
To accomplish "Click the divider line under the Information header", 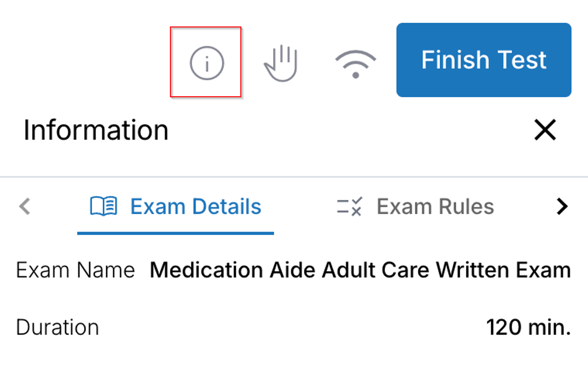I will (294, 176).
